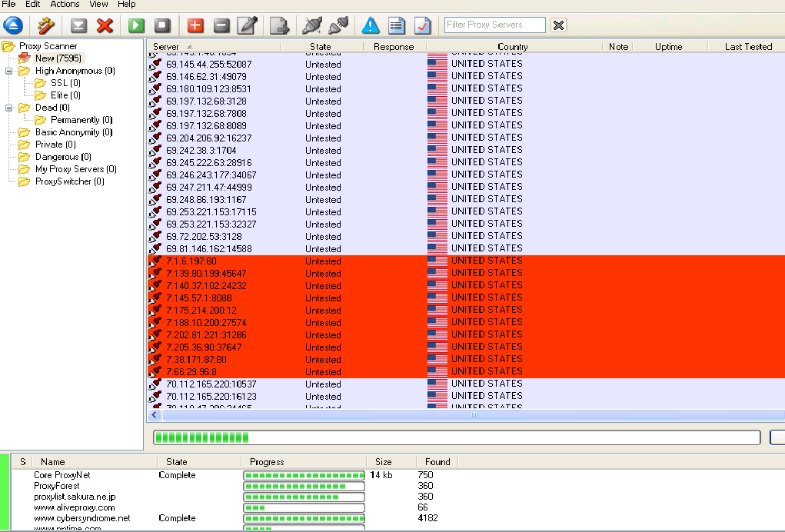Collapse the Dead folder tree node
785x532 pixels.
8,108
